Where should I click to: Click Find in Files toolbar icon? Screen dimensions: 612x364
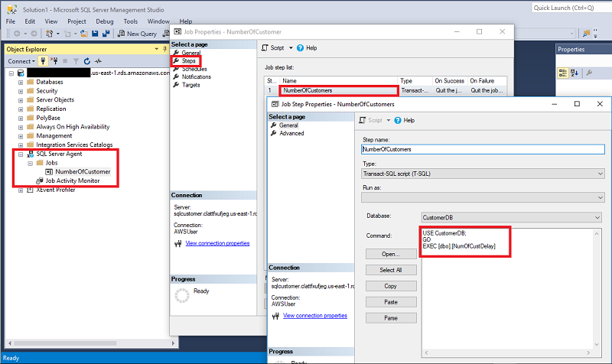point(586,34)
